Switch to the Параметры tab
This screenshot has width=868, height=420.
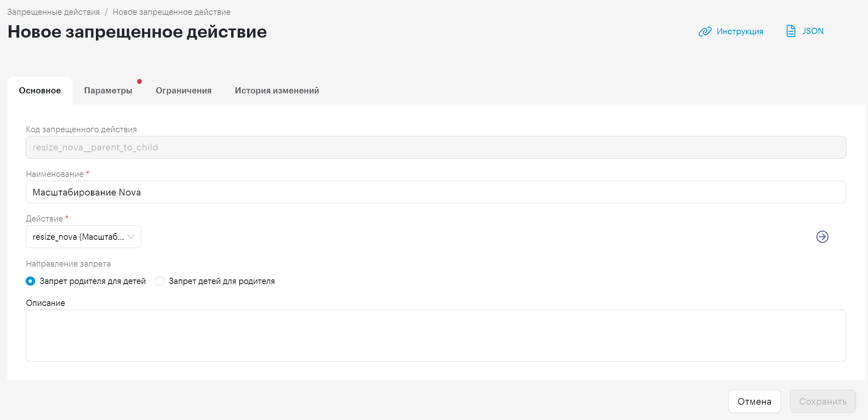[x=108, y=91]
